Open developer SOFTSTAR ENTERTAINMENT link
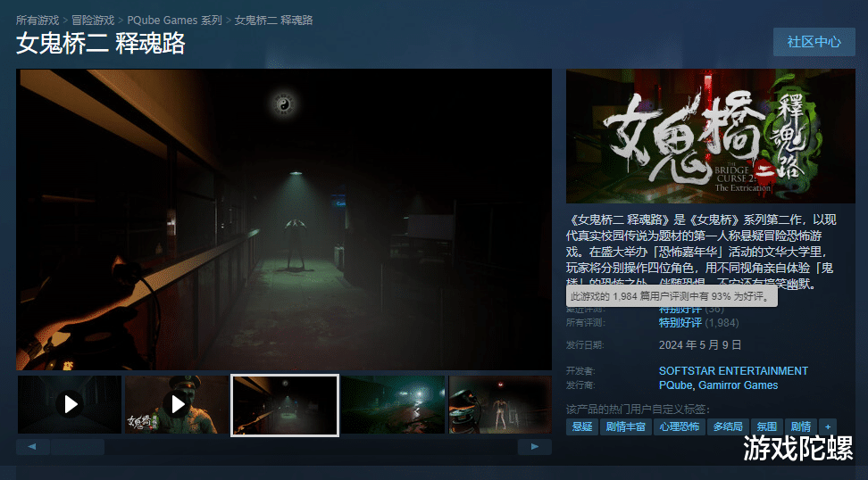868x480 pixels. point(733,371)
